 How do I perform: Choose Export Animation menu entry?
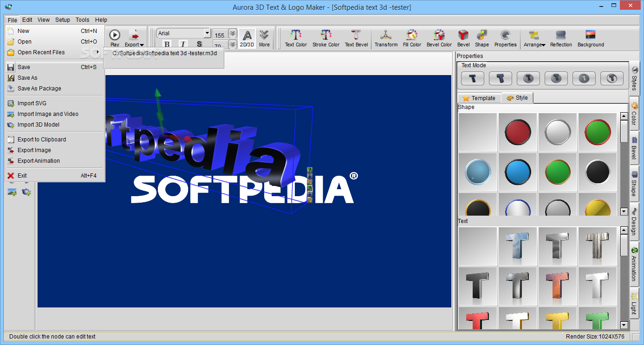click(x=55, y=161)
